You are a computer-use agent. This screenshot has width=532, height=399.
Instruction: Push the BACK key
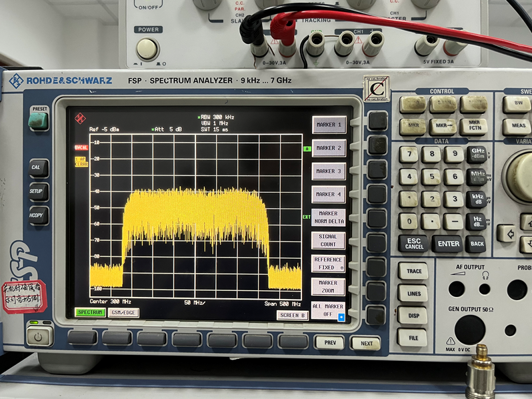[476, 244]
